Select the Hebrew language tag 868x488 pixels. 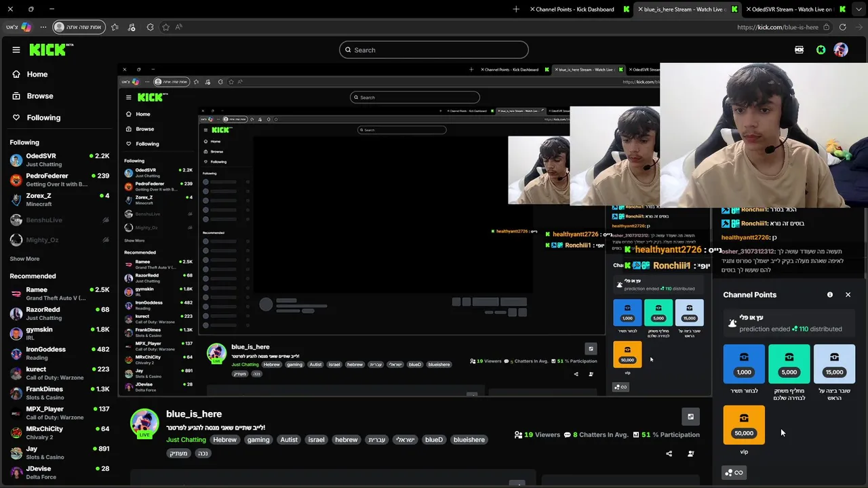tap(224, 440)
